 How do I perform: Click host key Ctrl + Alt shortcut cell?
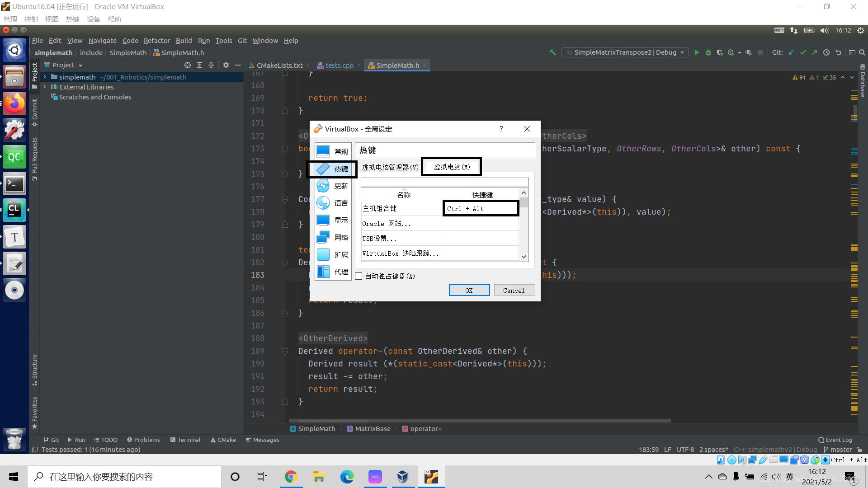pos(481,208)
